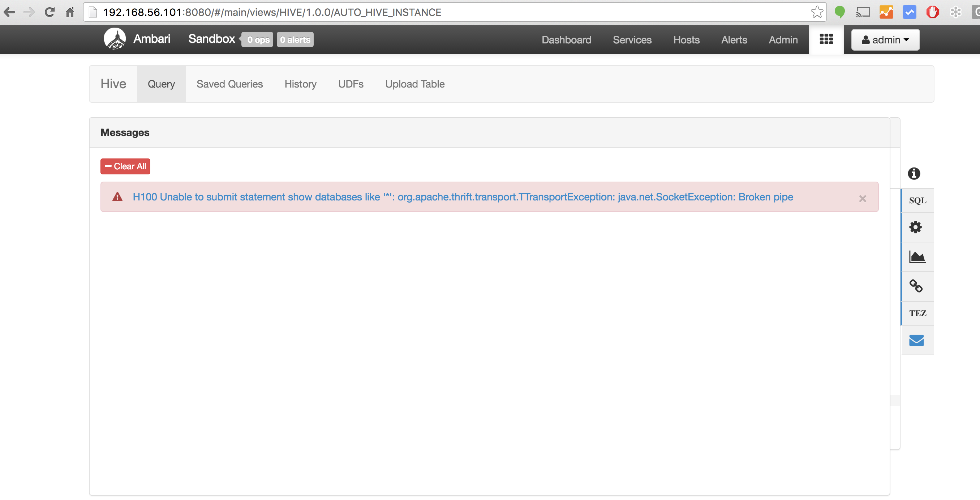Open the Ad-block extension menu

(x=932, y=12)
